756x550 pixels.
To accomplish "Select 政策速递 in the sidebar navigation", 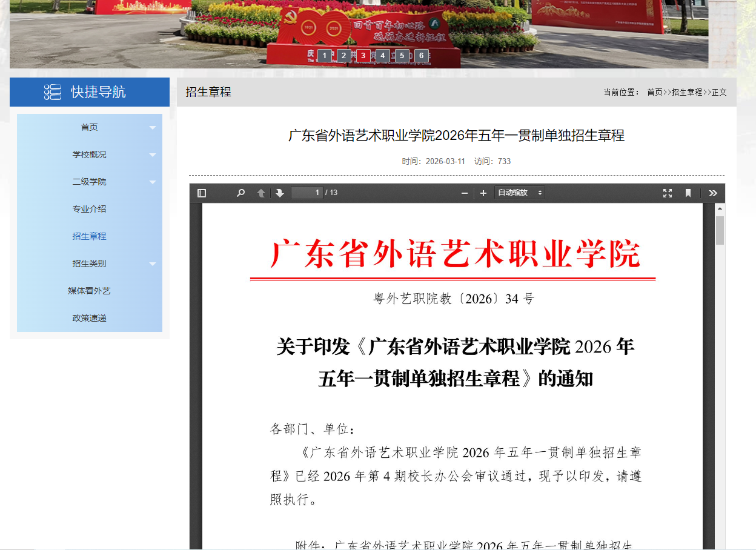I will click(x=89, y=318).
